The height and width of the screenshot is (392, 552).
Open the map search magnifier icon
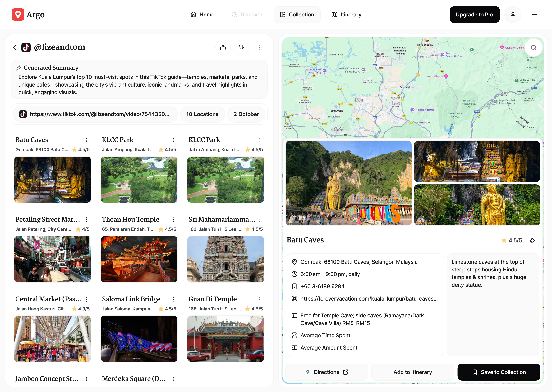[x=534, y=47]
